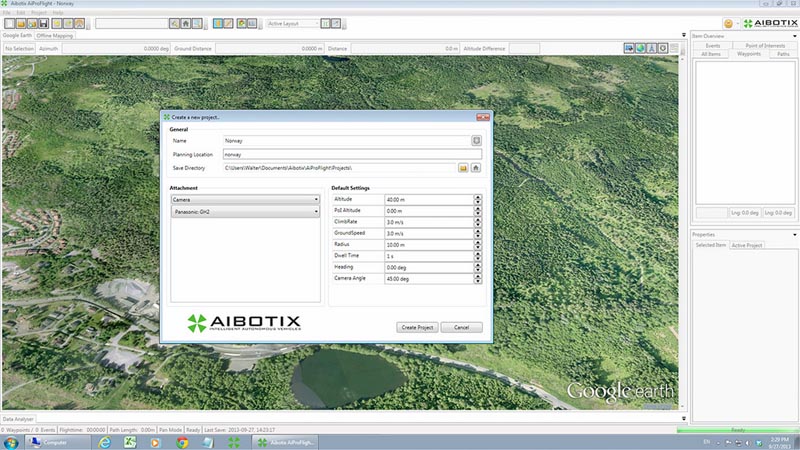
Task: Open the Paths tab in Item Overview
Action: 783,54
